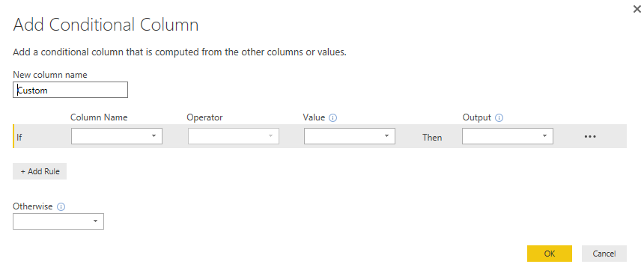
Task: Click the Cancel button
Action: pos(604,254)
